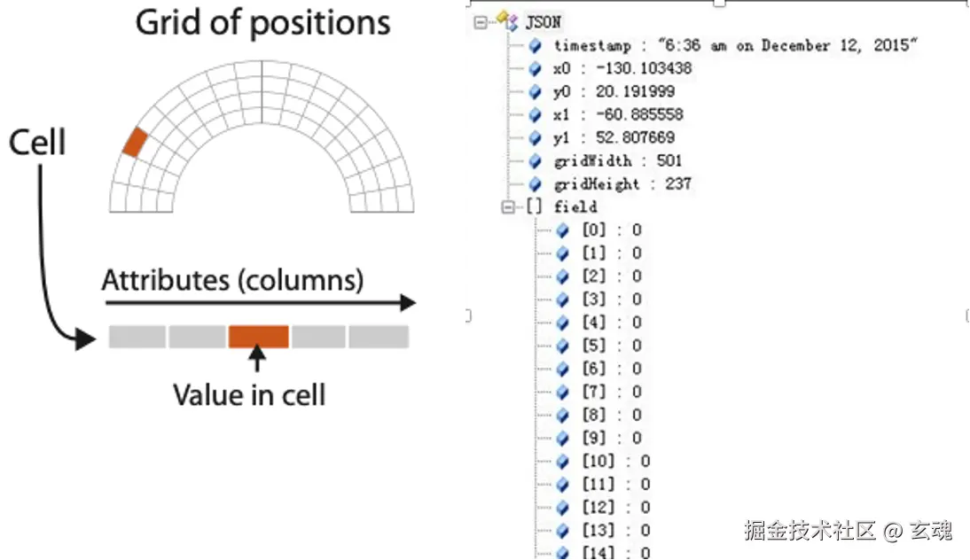The height and width of the screenshot is (560, 970).
Task: Select the [4] : 0 entry
Action: coord(612,323)
